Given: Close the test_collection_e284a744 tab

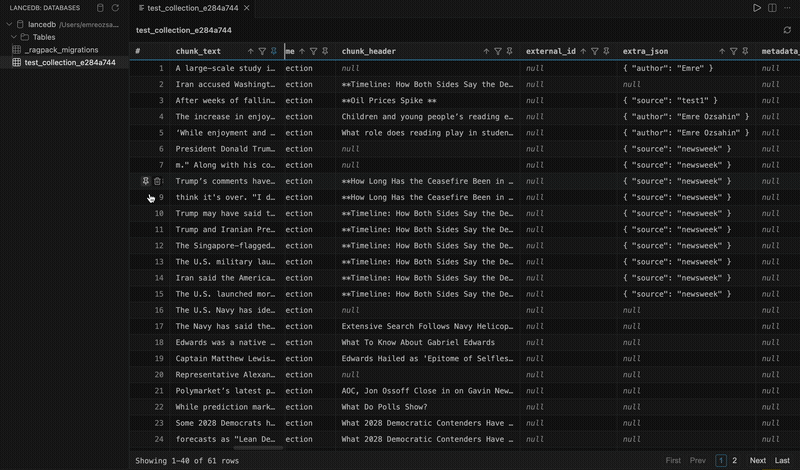Looking at the screenshot, I should (246, 8).
